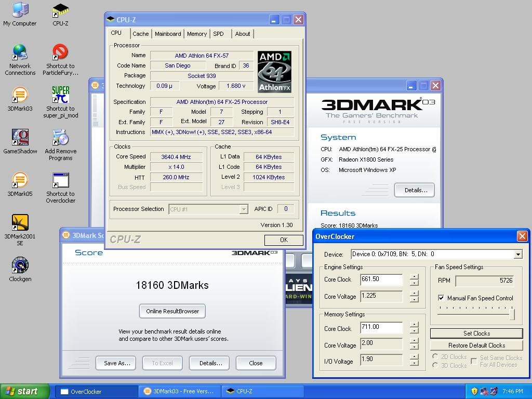Switch to the CPU tab in CPU-Z
This screenshot has width=532, height=399.
pyautogui.click(x=116, y=33)
